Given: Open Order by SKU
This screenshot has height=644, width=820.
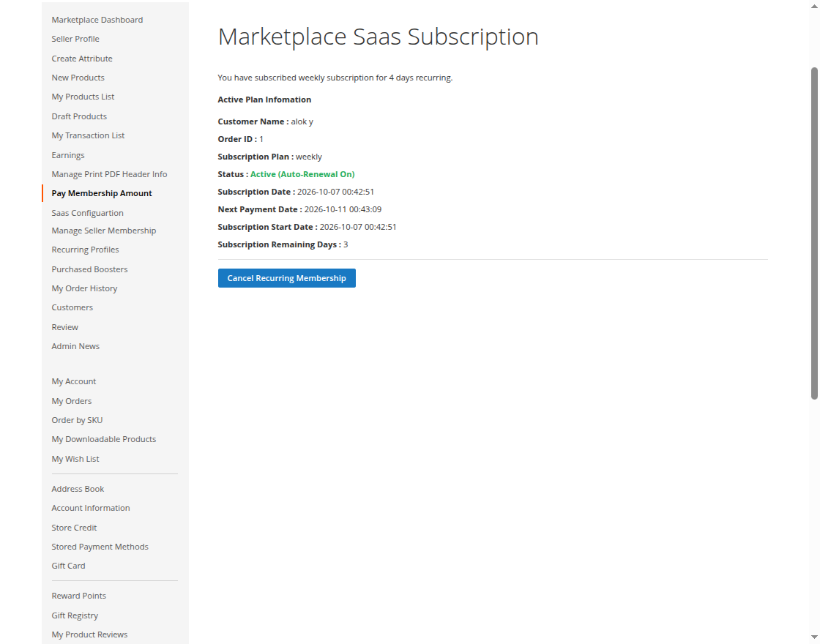Looking at the screenshot, I should (x=77, y=420).
